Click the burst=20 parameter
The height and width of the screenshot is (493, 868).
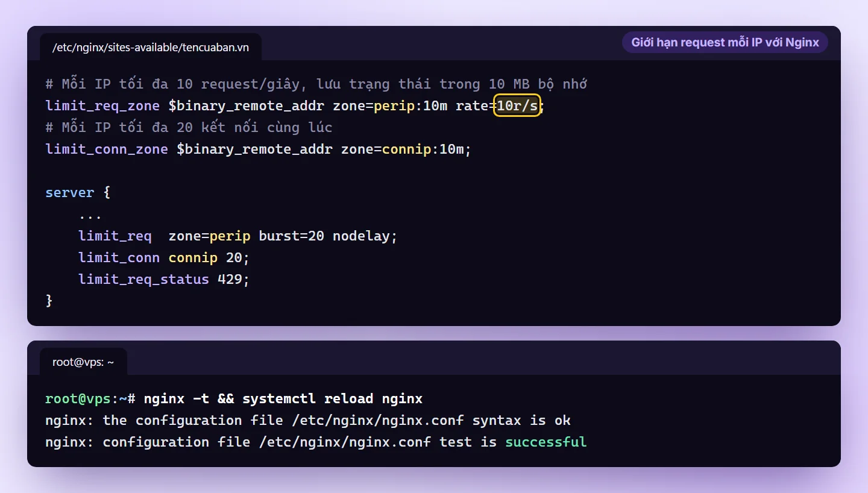292,236
